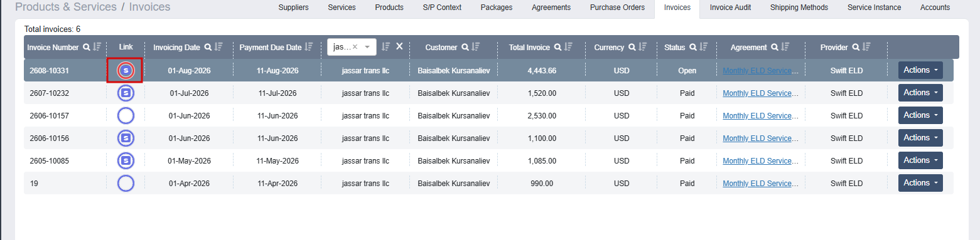Click the 11-May-2026 due date cell
Viewport: 980px width, 240px height.
point(277,161)
